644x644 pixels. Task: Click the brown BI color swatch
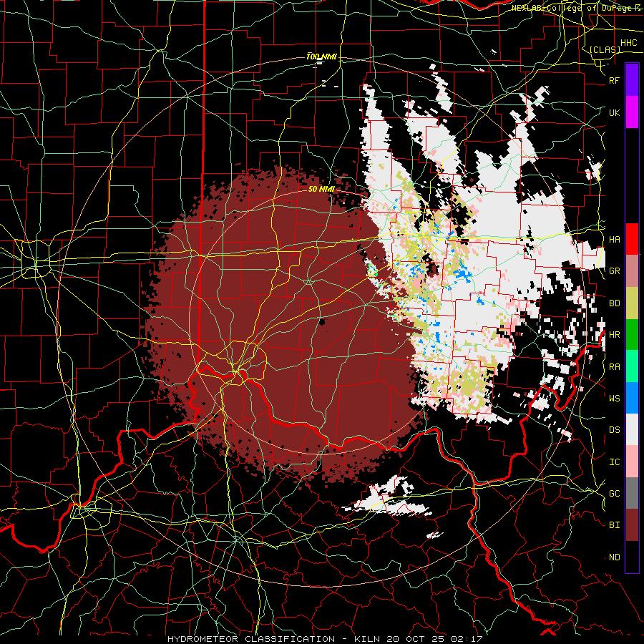pyautogui.click(x=632, y=525)
